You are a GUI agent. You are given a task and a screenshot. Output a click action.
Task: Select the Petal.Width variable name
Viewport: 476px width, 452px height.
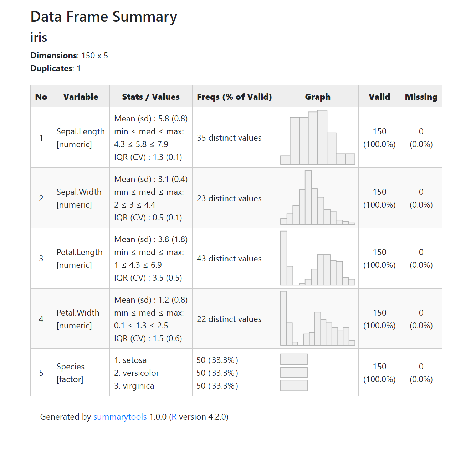[78, 313]
